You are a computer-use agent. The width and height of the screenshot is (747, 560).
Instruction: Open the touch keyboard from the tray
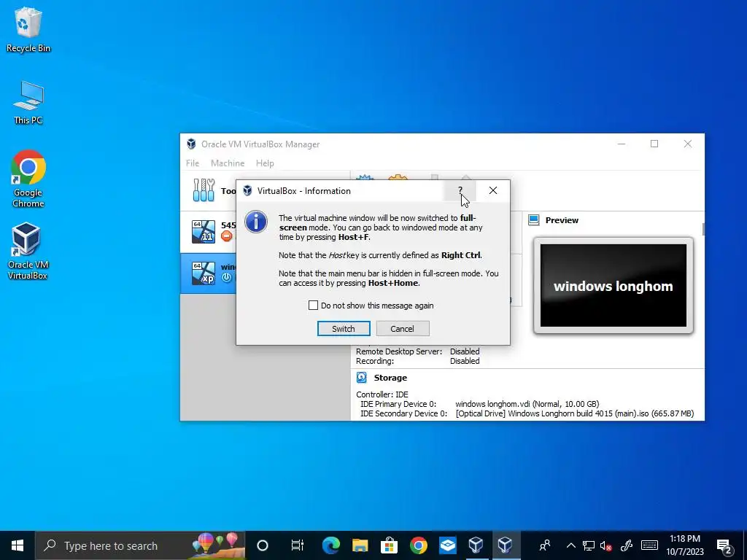coord(649,545)
